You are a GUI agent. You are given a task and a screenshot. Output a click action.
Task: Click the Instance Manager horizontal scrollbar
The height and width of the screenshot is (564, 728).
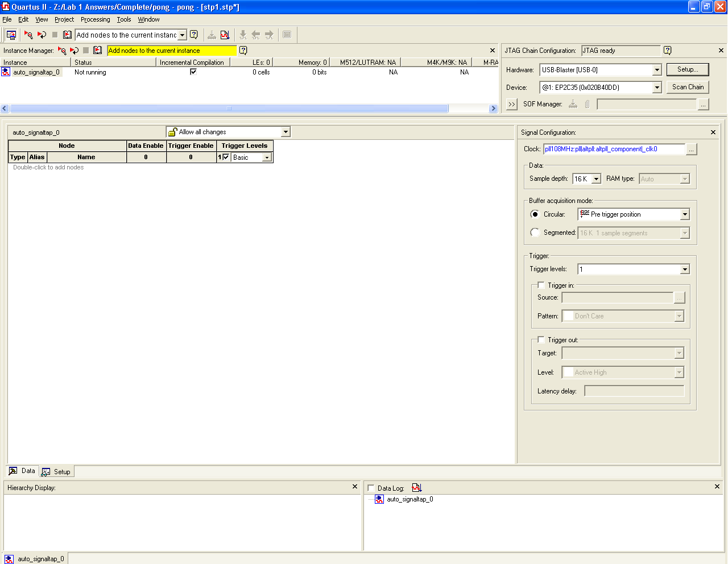click(x=229, y=109)
